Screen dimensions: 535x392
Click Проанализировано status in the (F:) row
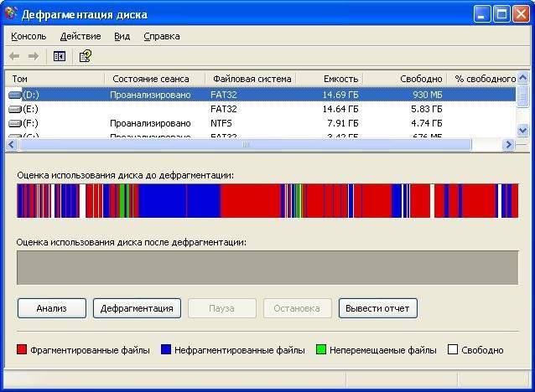point(150,123)
